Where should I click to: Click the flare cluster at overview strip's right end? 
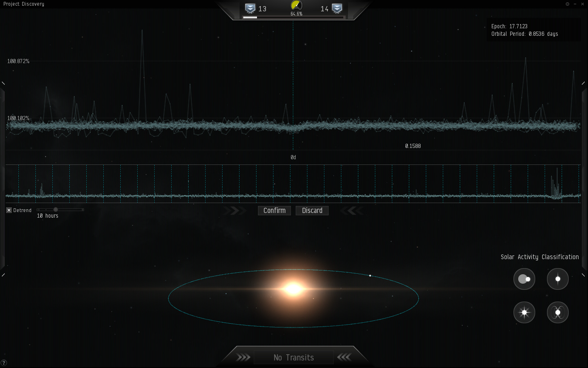tap(556, 184)
